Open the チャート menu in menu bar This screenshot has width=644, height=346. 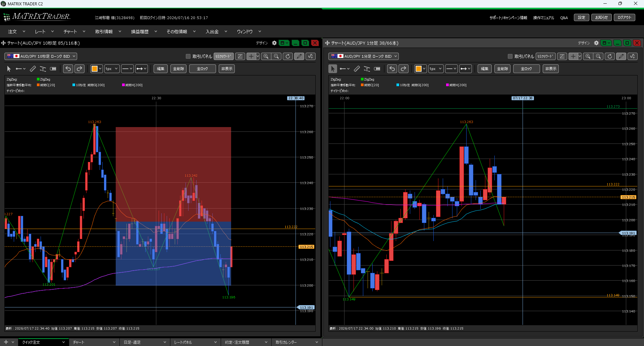74,32
